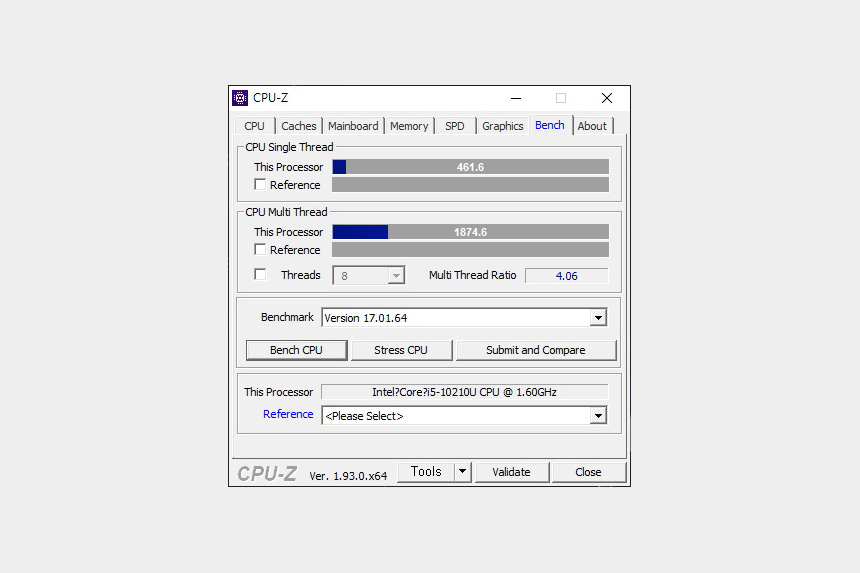
Task: Click the single thread score bar 461.6
Action: click(471, 167)
